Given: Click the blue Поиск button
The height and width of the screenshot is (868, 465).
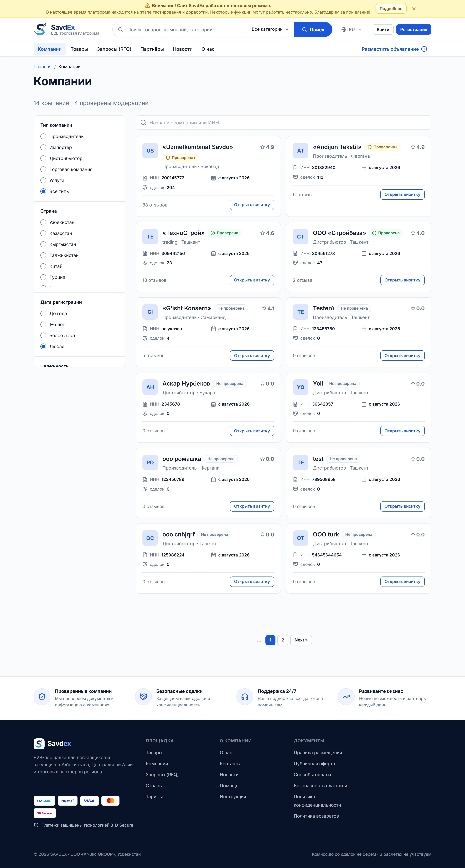Looking at the screenshot, I should coord(313,30).
